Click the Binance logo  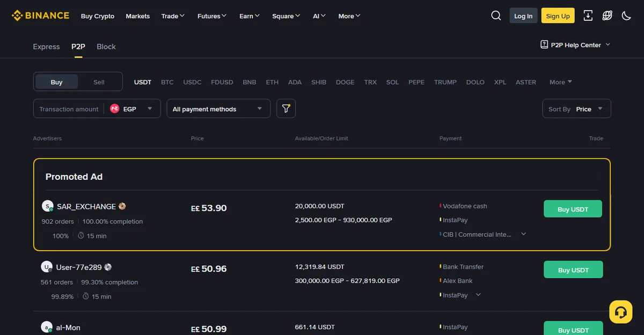(x=40, y=16)
